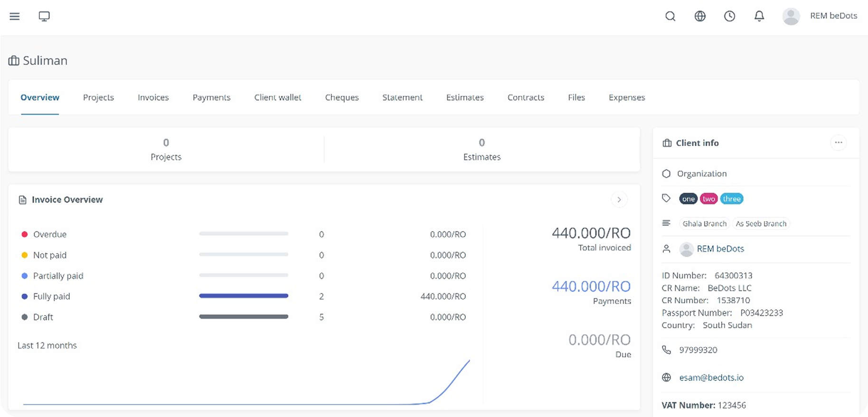Click the Fully paid progress bar
Viewport: 868px width, 417px height.
pos(244,296)
